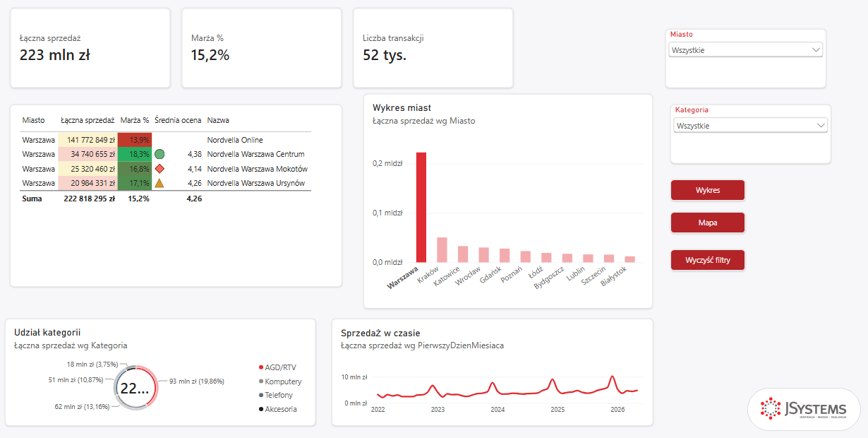Select the tall Warszawa bar in the city chart

[421, 207]
